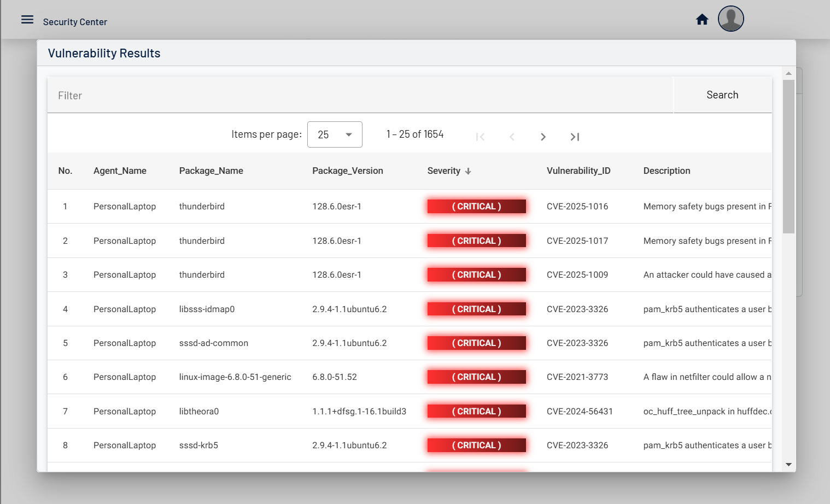Image resolution: width=830 pixels, height=504 pixels.
Task: Go to the next page of results
Action: pyautogui.click(x=543, y=137)
